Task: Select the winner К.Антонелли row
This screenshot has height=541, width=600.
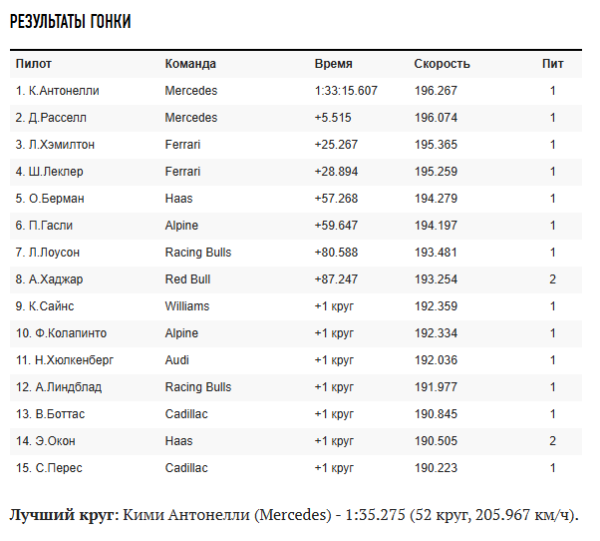Action: (296, 91)
